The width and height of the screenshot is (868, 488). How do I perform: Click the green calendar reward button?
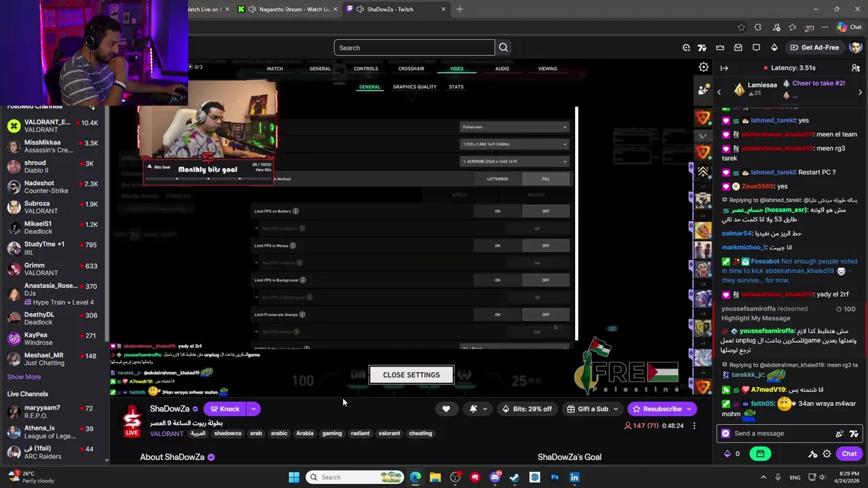point(760,454)
